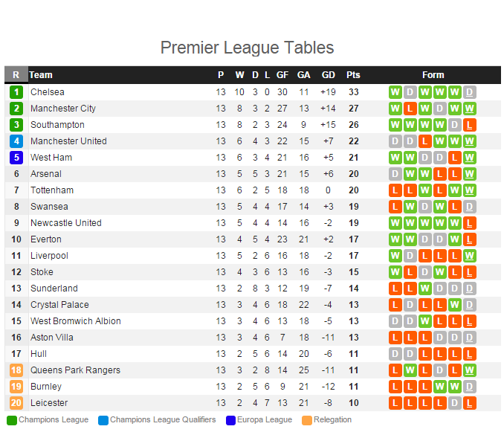This screenshot has height=435, width=504.
Task: Open the Manchester City team link
Action: tap(63, 109)
